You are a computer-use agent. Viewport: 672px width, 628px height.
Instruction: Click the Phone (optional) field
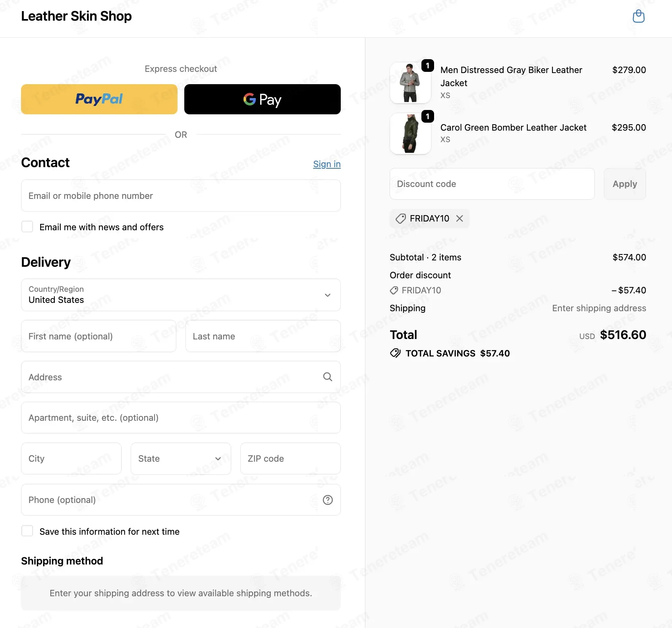[181, 500]
